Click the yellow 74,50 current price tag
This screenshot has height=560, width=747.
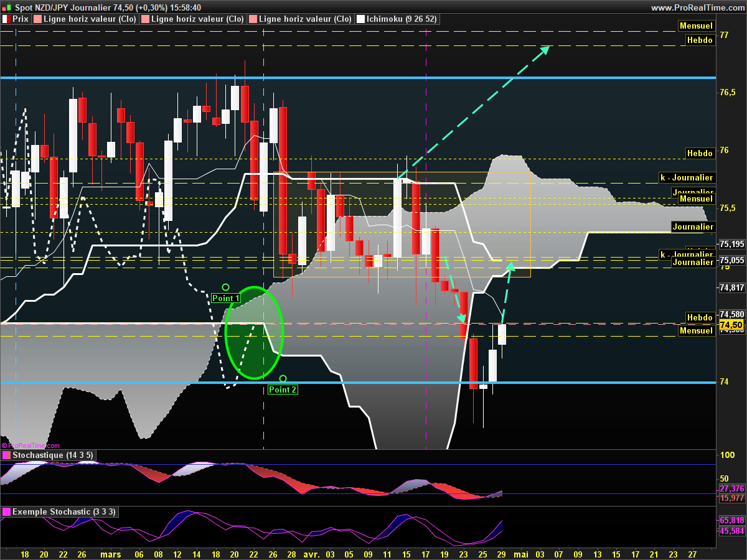[731, 325]
